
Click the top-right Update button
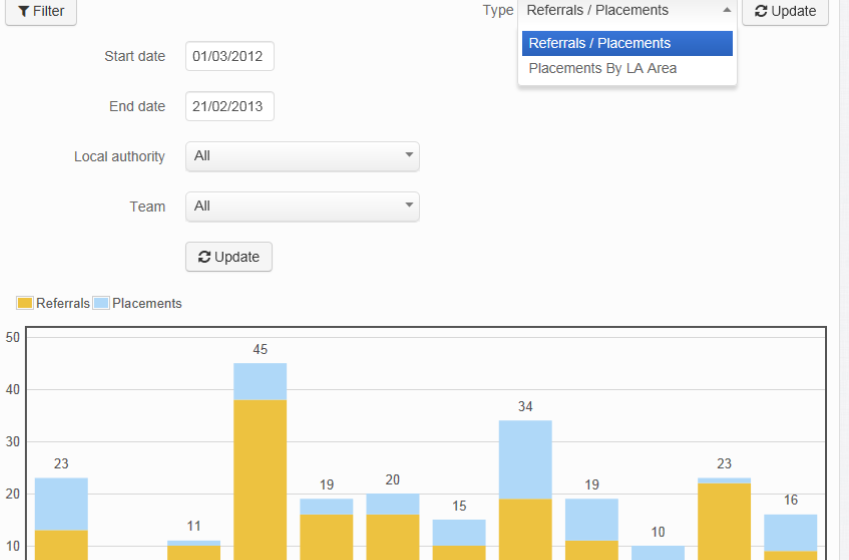click(785, 11)
